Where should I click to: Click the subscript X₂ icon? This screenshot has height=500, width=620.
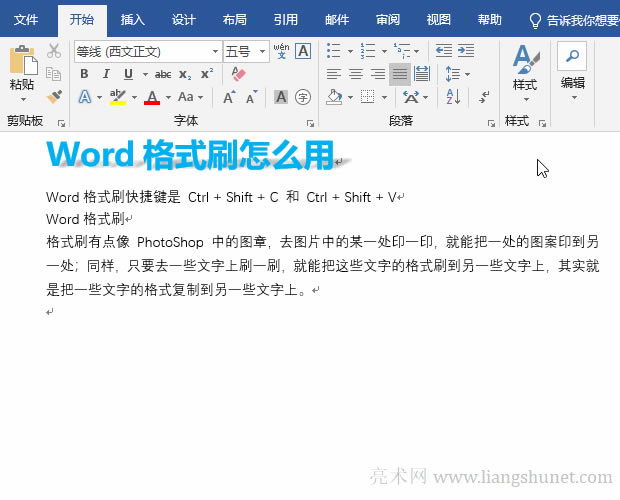[186, 74]
